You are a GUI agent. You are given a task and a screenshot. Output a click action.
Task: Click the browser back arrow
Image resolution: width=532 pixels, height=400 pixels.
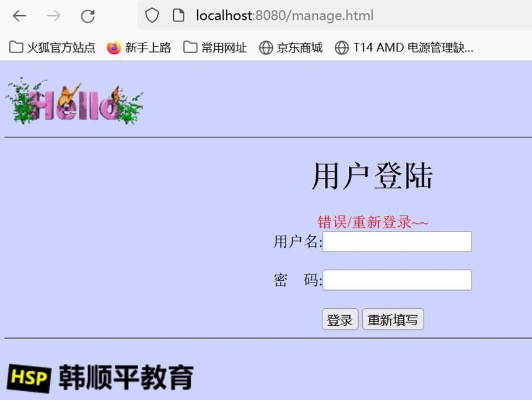pos(19,16)
